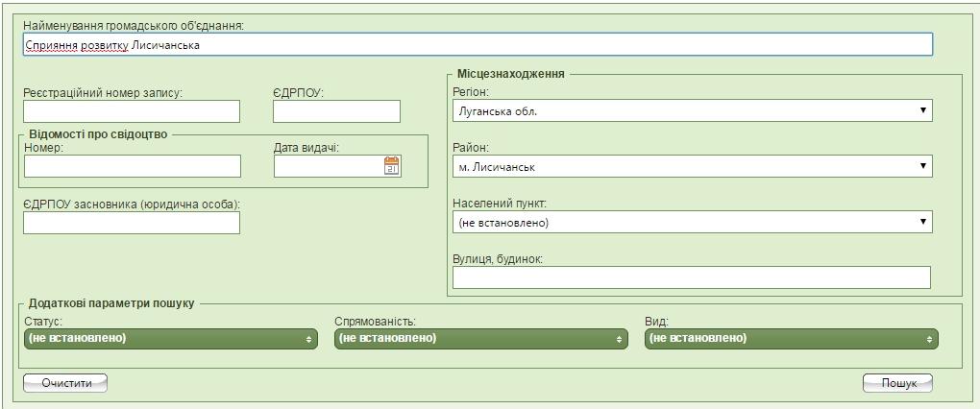
Task: Click the certificate Номер input field
Action: click(133, 167)
